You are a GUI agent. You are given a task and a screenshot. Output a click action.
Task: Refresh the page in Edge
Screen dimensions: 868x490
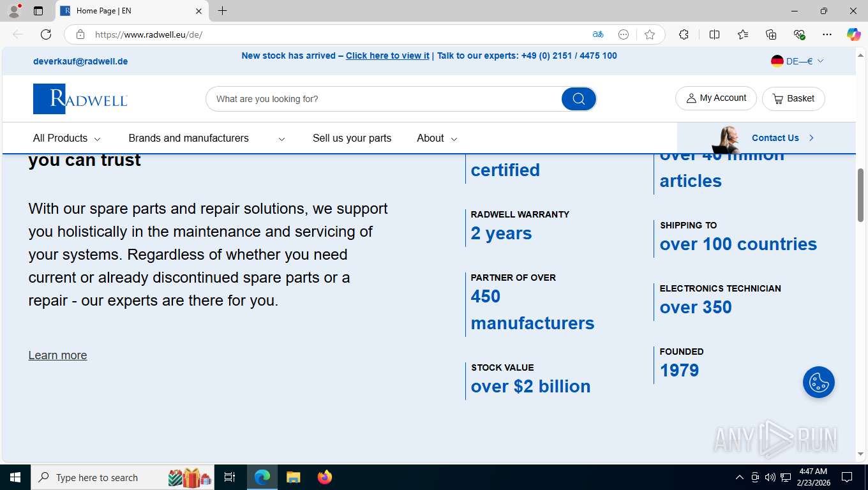pyautogui.click(x=46, y=34)
